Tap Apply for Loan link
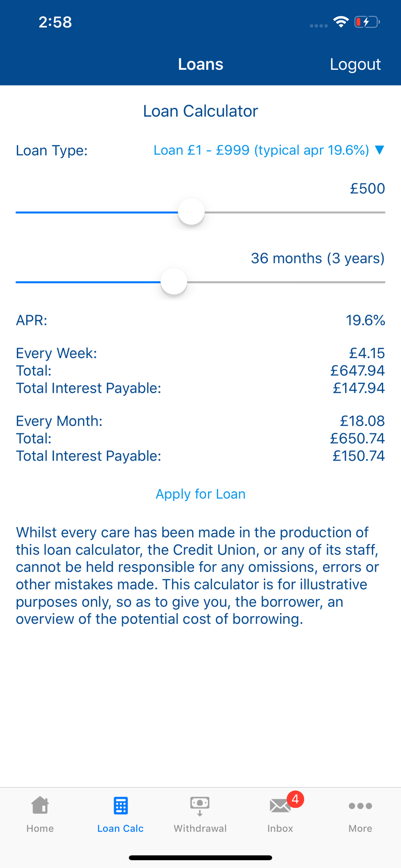The image size is (401, 868). (x=200, y=494)
